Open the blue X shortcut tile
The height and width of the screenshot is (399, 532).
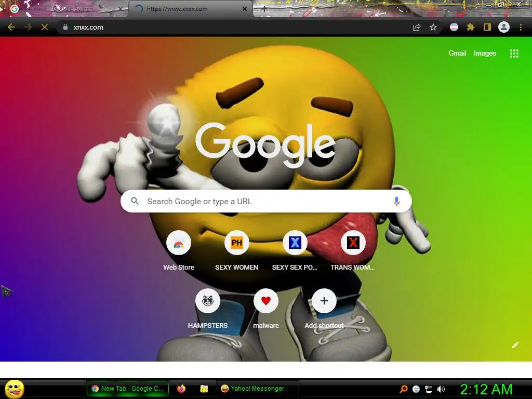pyautogui.click(x=295, y=243)
